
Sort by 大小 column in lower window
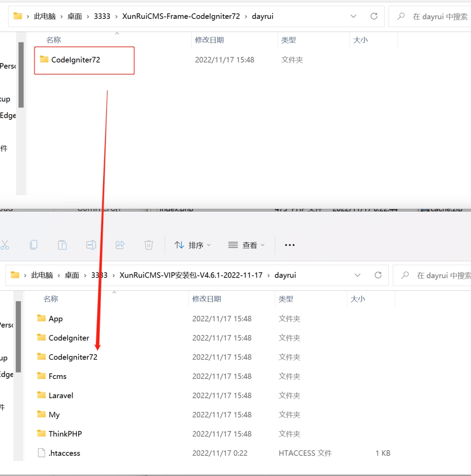click(357, 299)
